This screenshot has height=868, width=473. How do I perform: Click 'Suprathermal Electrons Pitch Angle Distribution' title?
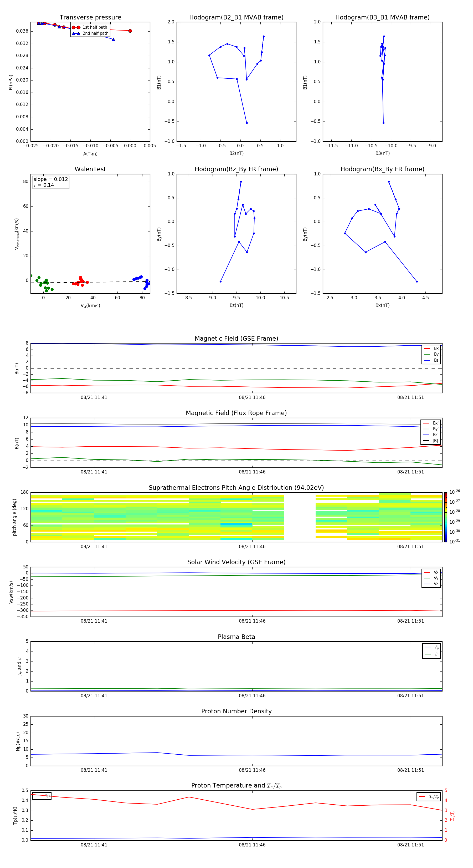(236, 488)
